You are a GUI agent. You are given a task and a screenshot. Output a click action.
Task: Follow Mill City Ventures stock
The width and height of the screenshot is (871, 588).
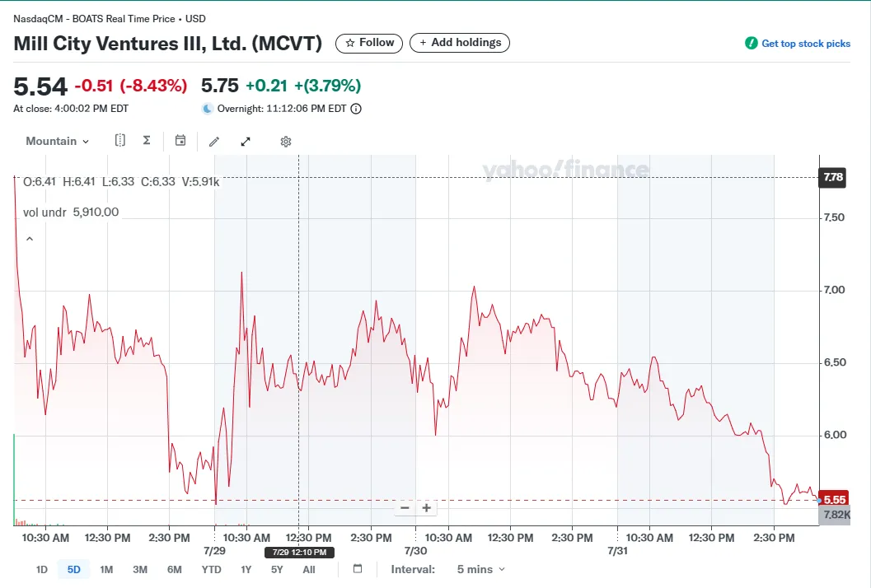tap(369, 43)
